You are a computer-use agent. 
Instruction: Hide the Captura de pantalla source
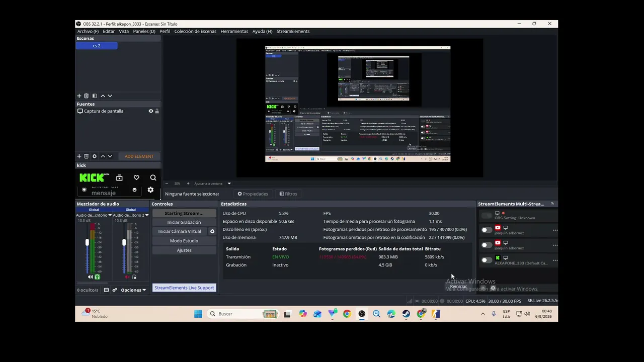150,111
